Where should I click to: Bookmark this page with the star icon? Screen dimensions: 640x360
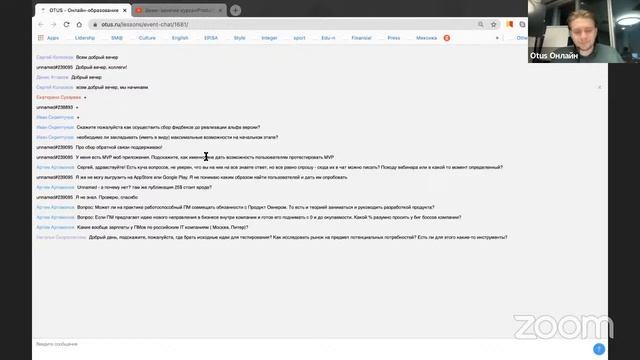(x=493, y=24)
